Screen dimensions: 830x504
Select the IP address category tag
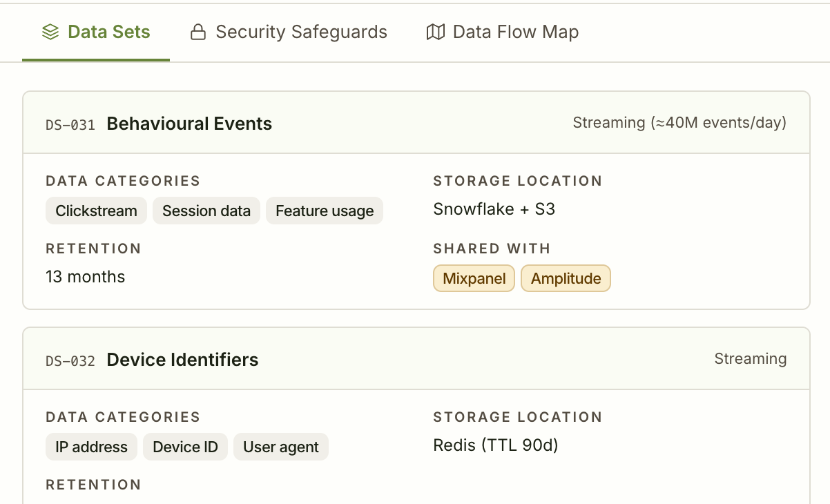[91, 447]
